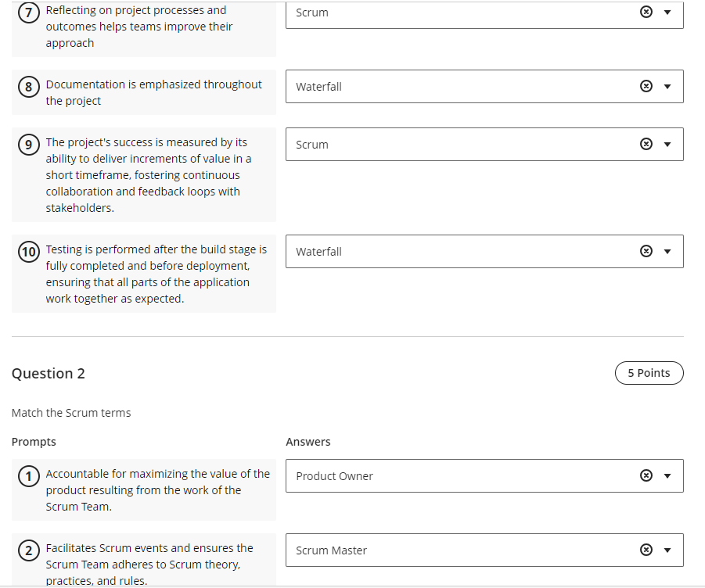The image size is (705, 588).
Task: Expand the Scrum Master answer dropdown
Action: [x=667, y=550]
